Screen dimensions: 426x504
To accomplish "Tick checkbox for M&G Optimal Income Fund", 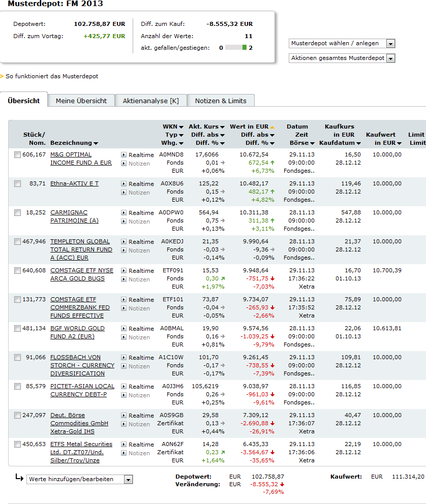I will [x=17, y=155].
